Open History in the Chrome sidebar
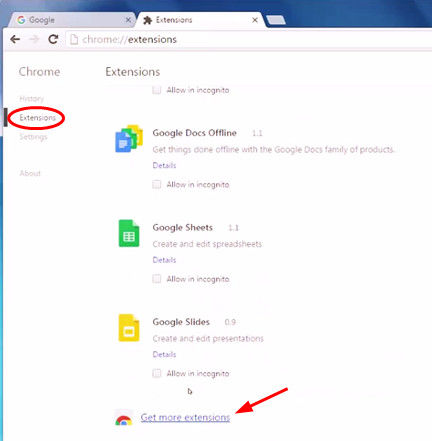 (32, 99)
